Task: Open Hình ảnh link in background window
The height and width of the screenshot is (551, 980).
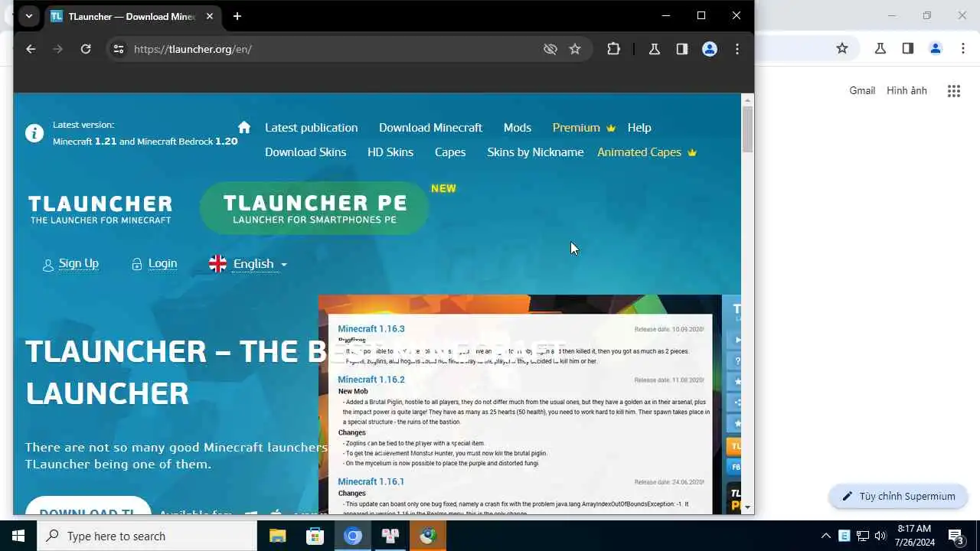Action: (906, 90)
